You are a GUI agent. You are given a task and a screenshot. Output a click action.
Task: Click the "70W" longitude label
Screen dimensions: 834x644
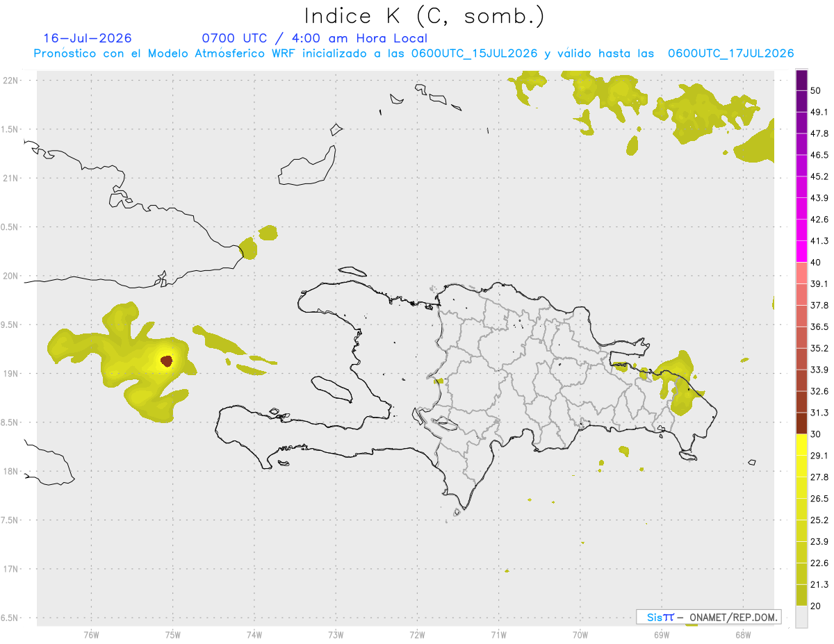click(x=580, y=634)
